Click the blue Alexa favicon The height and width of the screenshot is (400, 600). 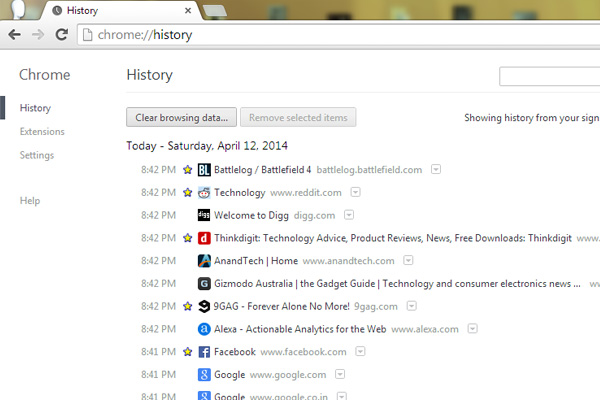(x=204, y=329)
